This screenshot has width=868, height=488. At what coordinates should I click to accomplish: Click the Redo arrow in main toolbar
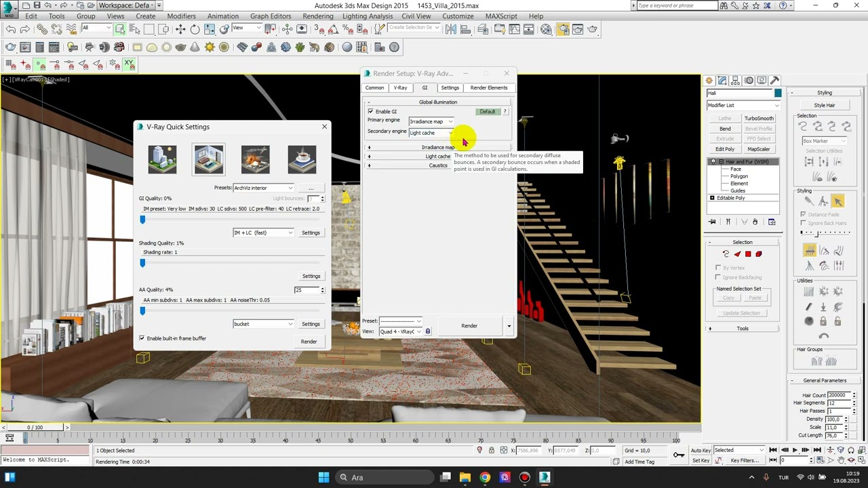click(25, 29)
